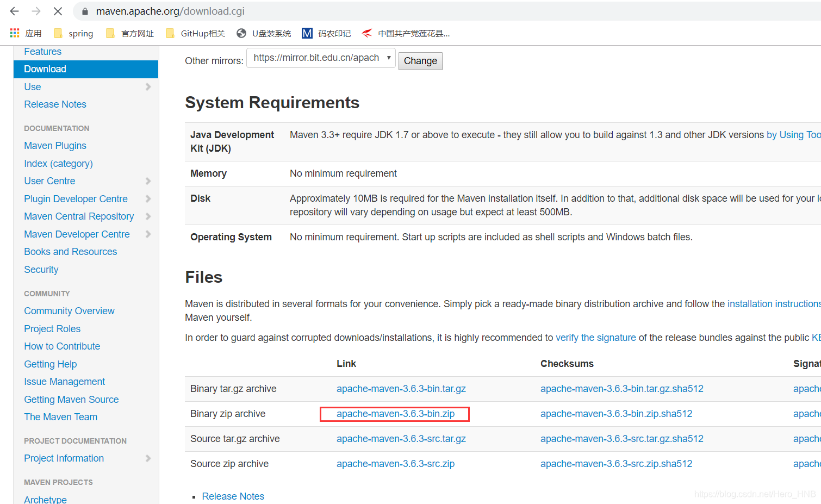Open Issue Management sidebar link
The height and width of the screenshot is (504, 821).
(x=64, y=382)
